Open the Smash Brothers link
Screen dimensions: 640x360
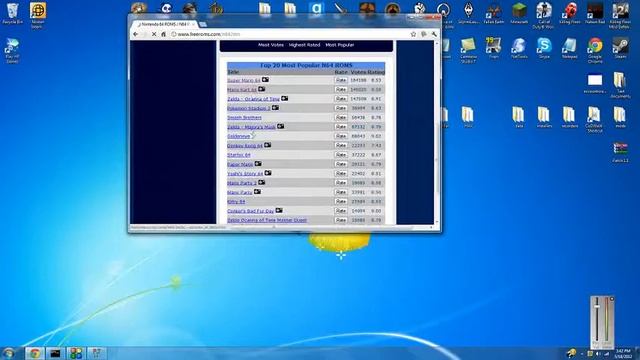(244, 118)
